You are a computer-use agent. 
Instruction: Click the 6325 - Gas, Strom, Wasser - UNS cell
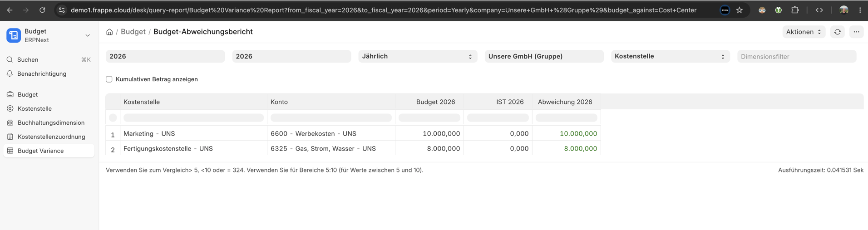pyautogui.click(x=331, y=148)
